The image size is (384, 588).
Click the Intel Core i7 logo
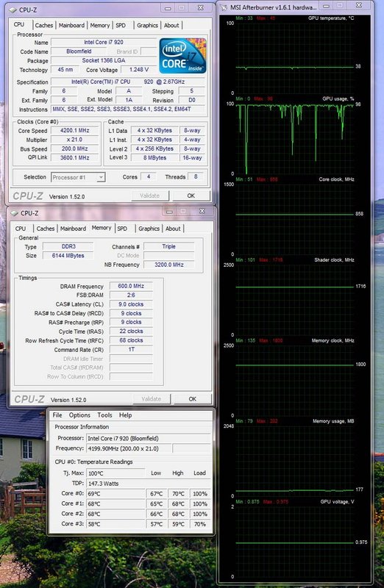pyautogui.click(x=182, y=56)
